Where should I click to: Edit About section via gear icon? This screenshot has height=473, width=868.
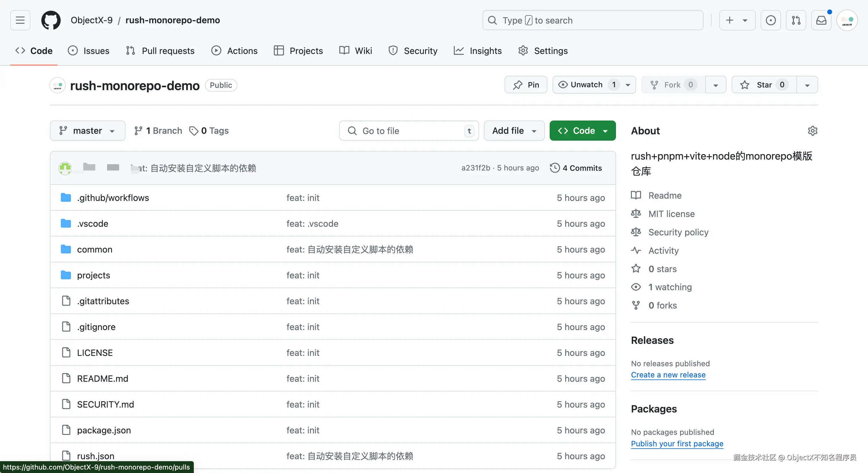[x=812, y=131]
